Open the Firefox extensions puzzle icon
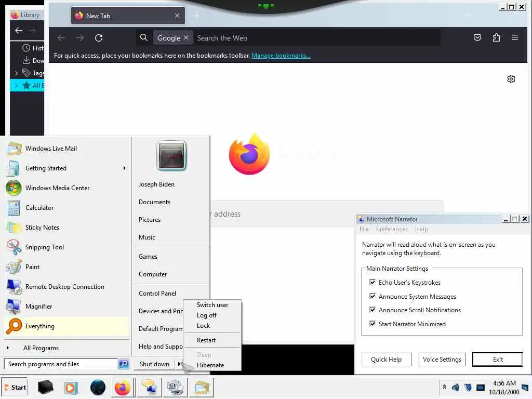Viewport: 532px width, 399px height. (496, 37)
